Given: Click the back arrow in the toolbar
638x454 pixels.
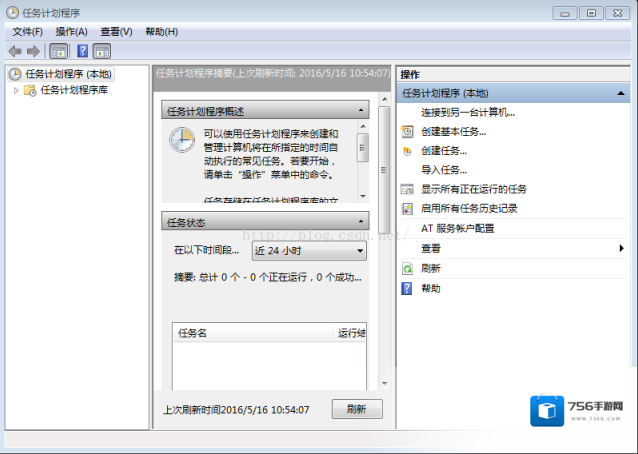Looking at the screenshot, I should point(14,50).
